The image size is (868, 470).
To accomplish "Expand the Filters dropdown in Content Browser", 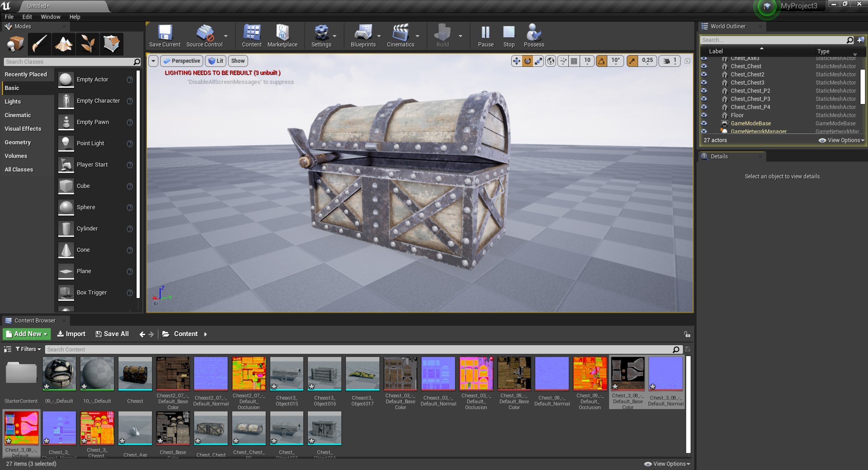I will click(x=28, y=349).
